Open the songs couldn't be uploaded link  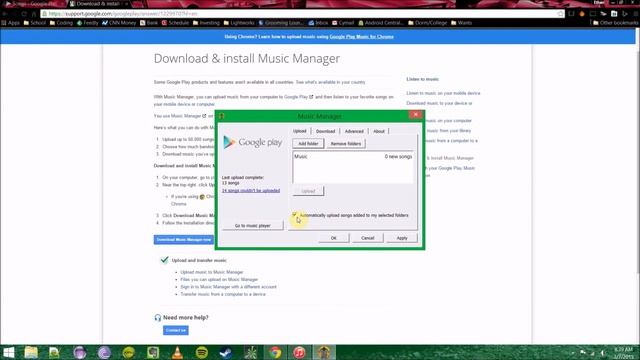click(x=251, y=191)
